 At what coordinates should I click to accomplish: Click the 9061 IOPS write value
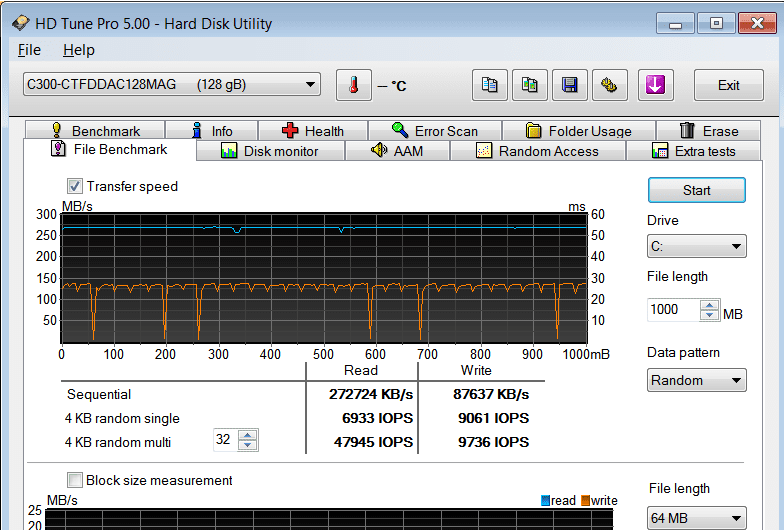pyautogui.click(x=494, y=418)
